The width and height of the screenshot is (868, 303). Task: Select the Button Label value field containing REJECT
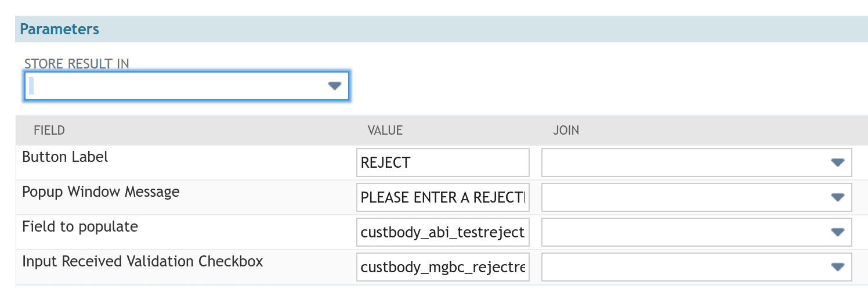click(x=443, y=163)
